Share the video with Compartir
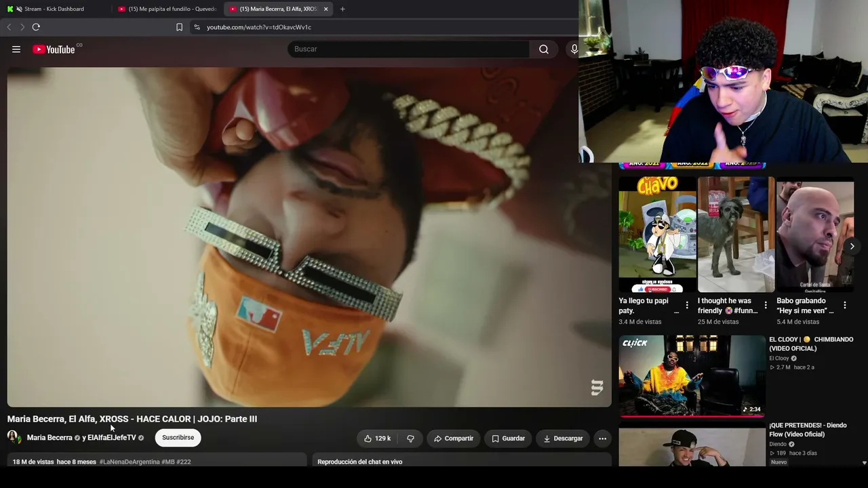The width and height of the screenshot is (868, 488). point(454,439)
